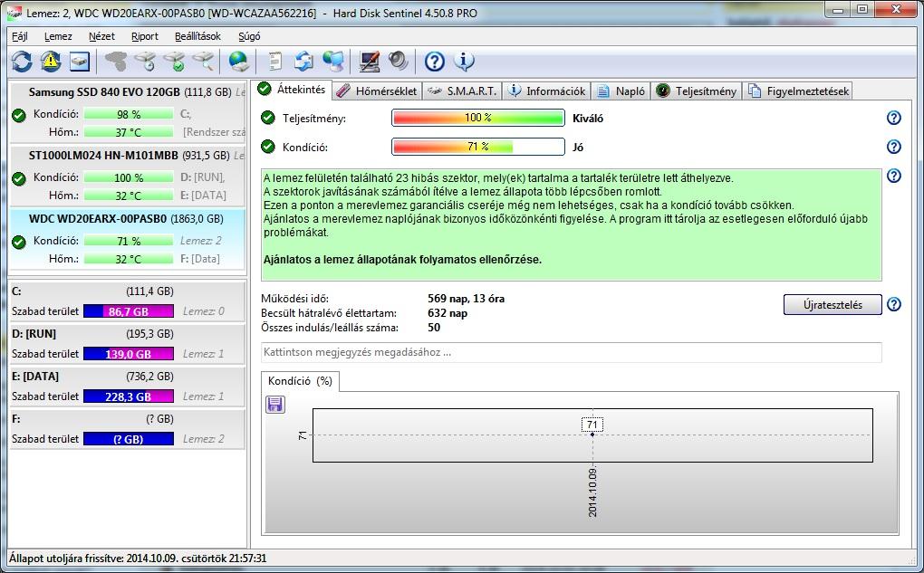924x573 pixels.
Task: Click the Kondíció 71 % gauge bar
Action: pyautogui.click(x=478, y=147)
